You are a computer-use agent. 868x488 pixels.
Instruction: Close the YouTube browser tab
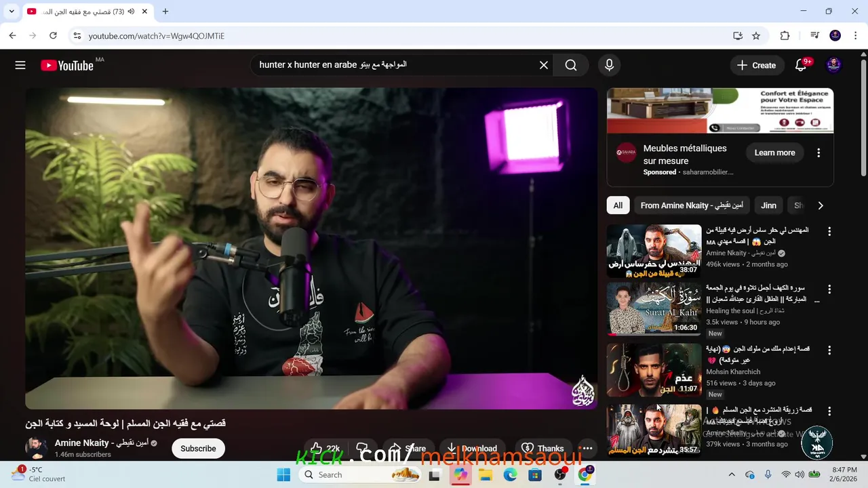145,12
